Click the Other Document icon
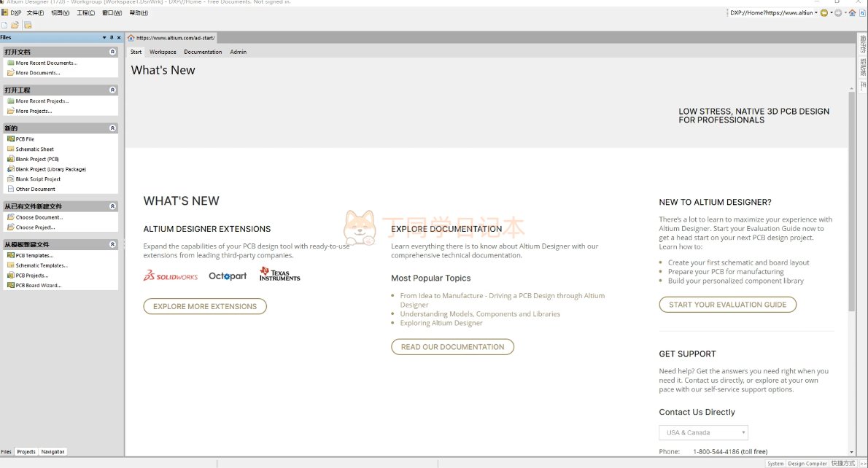The height and width of the screenshot is (468, 868). pyautogui.click(x=10, y=189)
